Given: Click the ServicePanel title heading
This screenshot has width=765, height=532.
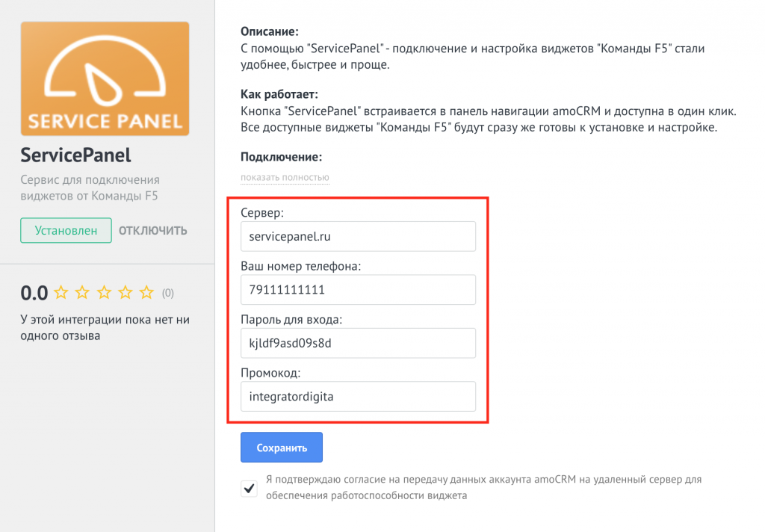Looking at the screenshot, I should click(x=75, y=155).
